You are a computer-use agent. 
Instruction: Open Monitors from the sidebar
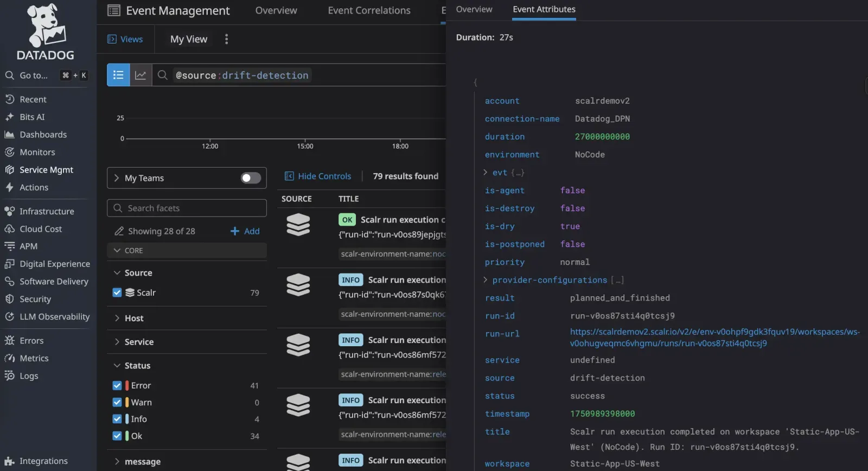[x=37, y=152]
